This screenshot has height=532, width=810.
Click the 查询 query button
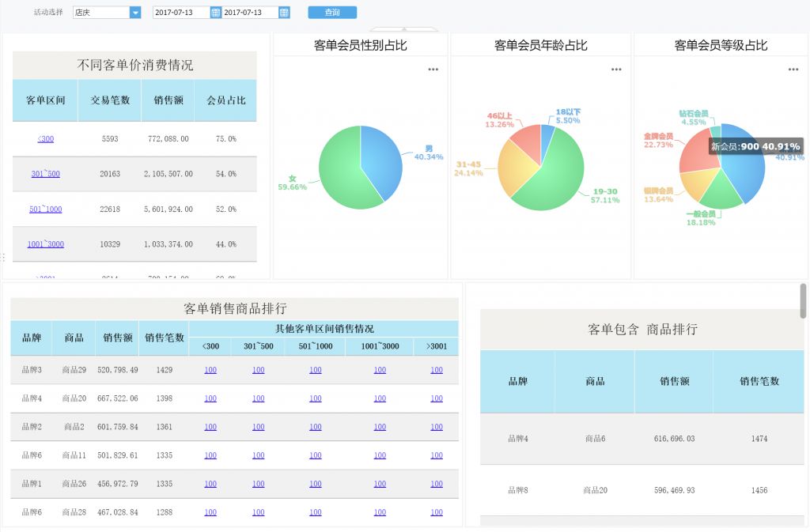(332, 13)
